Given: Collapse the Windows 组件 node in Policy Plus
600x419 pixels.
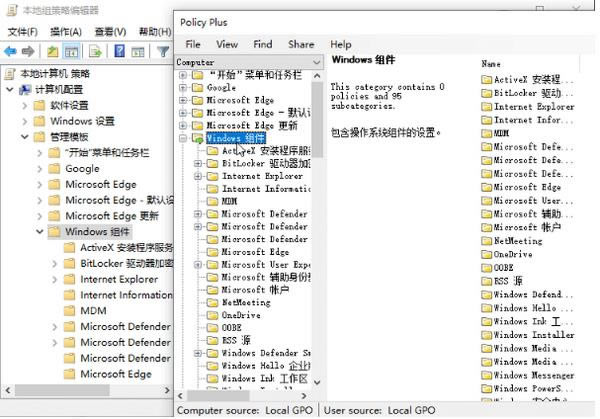Looking at the screenshot, I should point(183,138).
